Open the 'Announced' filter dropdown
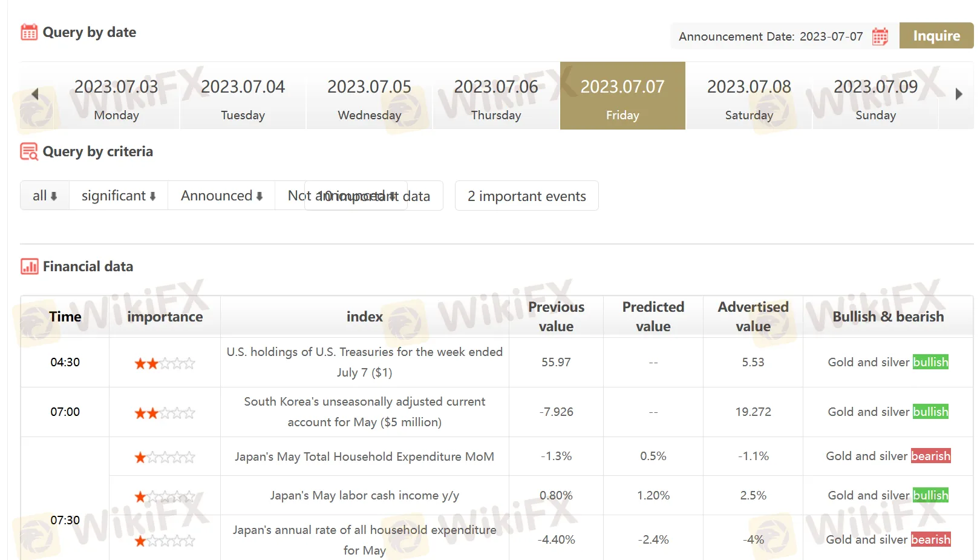Screen dimensions: 980x560 tap(221, 196)
